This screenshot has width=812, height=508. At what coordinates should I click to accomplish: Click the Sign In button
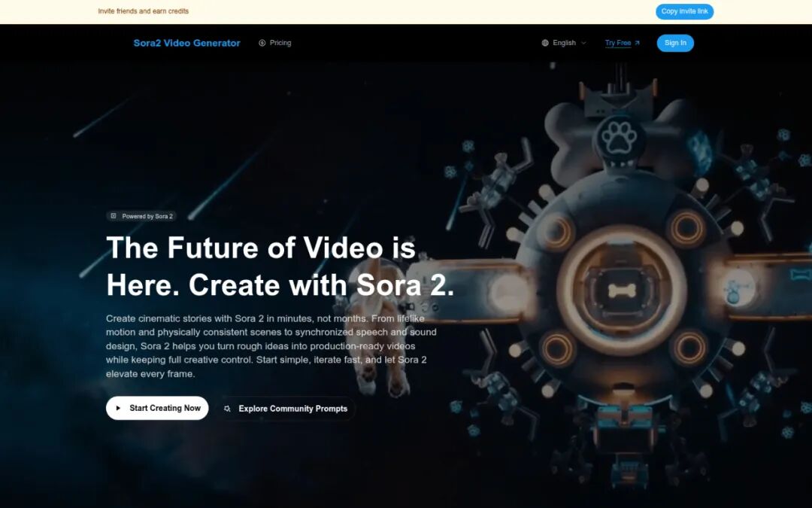675,43
